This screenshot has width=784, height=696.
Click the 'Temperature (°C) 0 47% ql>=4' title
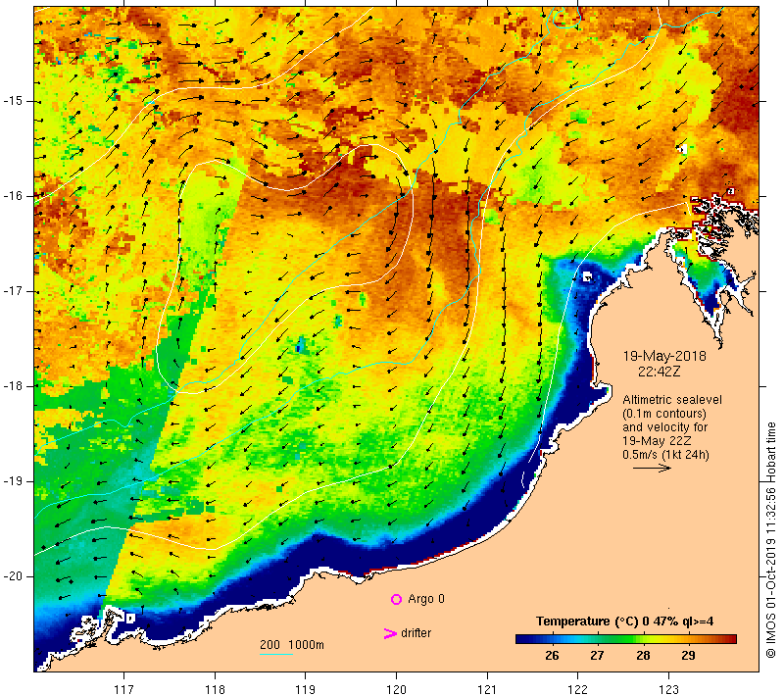coord(625,621)
